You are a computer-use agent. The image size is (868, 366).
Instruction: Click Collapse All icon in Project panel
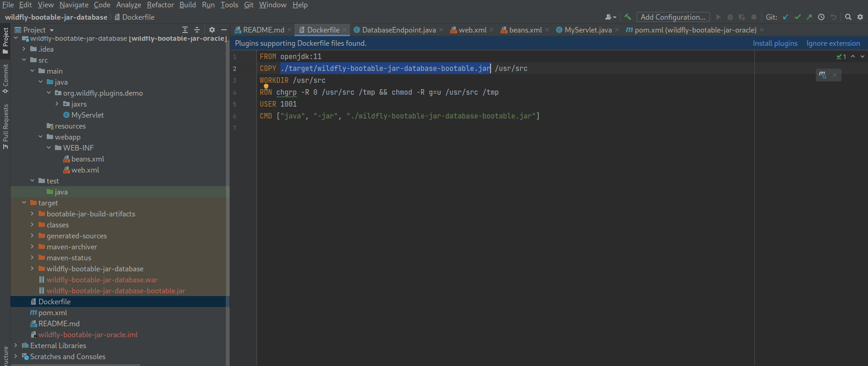click(197, 30)
